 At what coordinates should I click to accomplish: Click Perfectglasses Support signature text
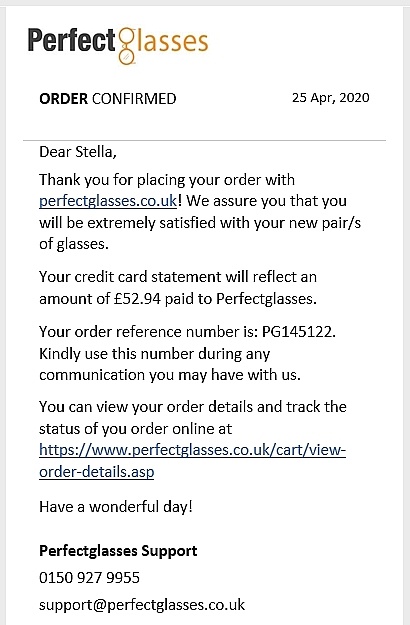(118, 551)
